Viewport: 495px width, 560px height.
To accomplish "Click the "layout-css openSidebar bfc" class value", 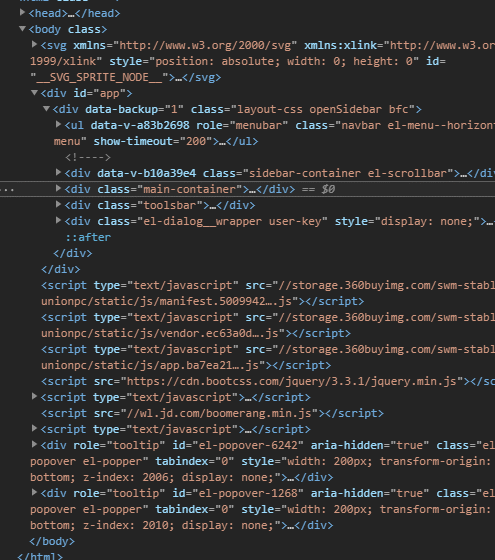I will (x=322, y=109).
